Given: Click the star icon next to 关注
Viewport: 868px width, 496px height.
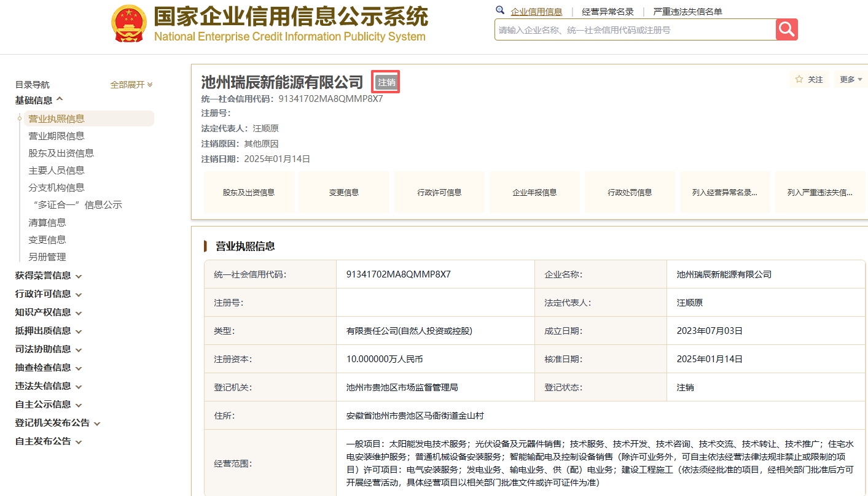Looking at the screenshot, I should tap(799, 79).
